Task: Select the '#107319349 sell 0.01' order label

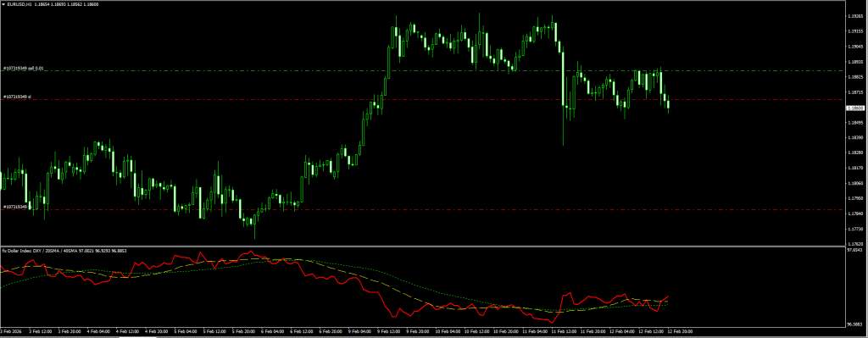Action: 23,69
